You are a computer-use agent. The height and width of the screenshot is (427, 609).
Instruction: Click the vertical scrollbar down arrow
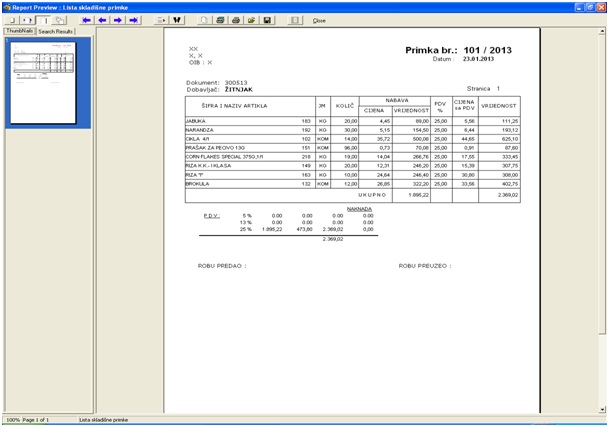[x=602, y=409]
